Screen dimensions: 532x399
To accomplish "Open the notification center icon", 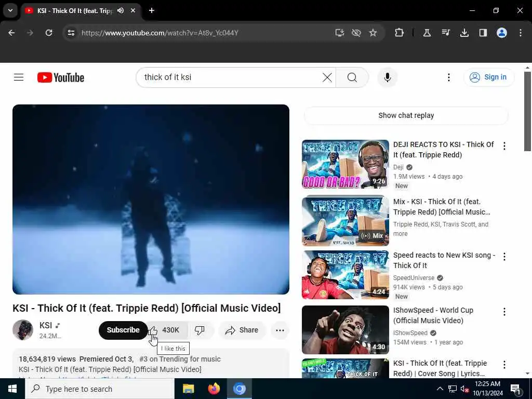I will coord(515,389).
